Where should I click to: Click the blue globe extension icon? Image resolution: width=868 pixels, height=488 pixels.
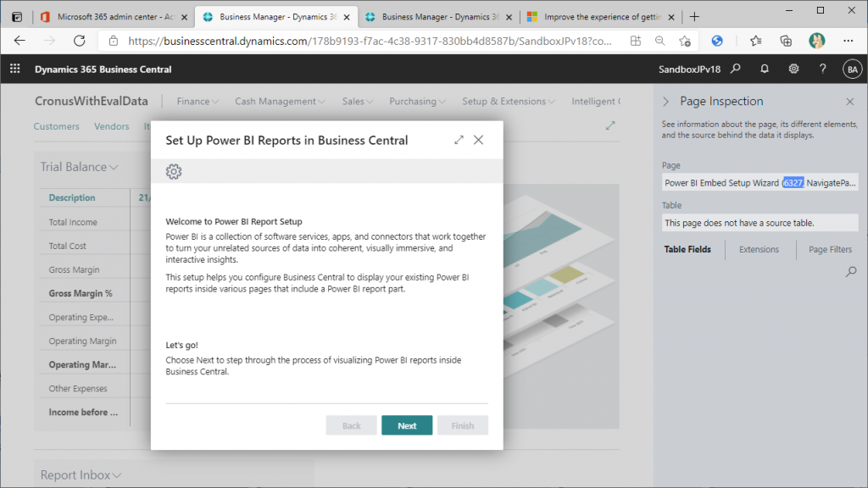(x=717, y=41)
